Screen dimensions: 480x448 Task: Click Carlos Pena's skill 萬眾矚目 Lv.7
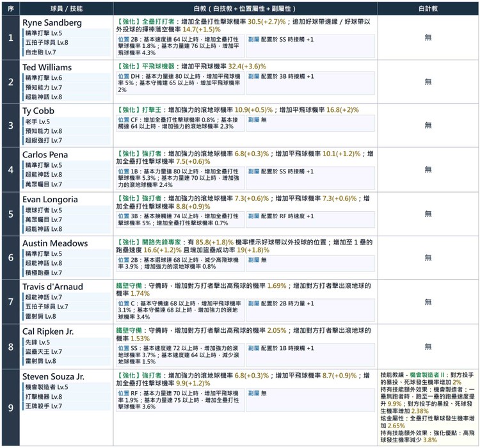(x=67, y=184)
